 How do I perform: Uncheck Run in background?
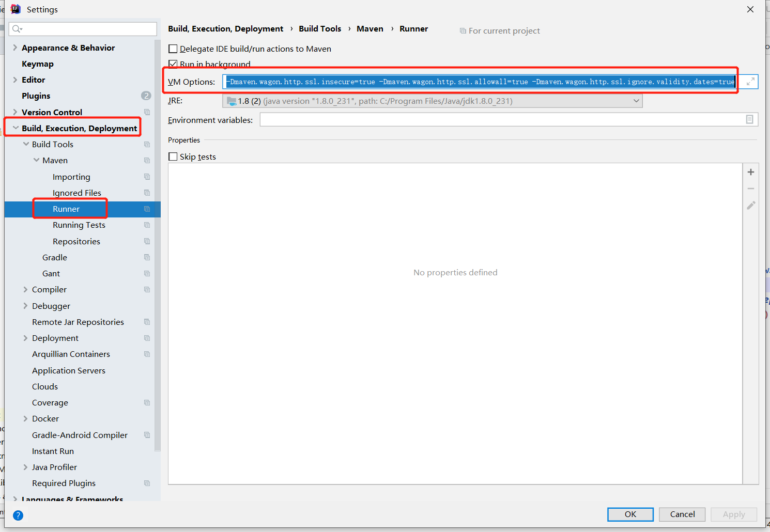click(173, 64)
